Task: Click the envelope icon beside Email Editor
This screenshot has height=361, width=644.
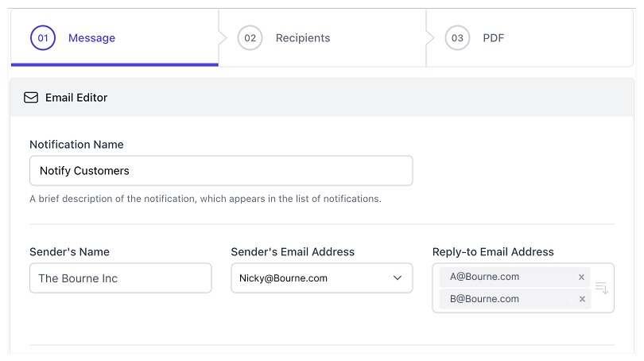Action: [x=31, y=98]
